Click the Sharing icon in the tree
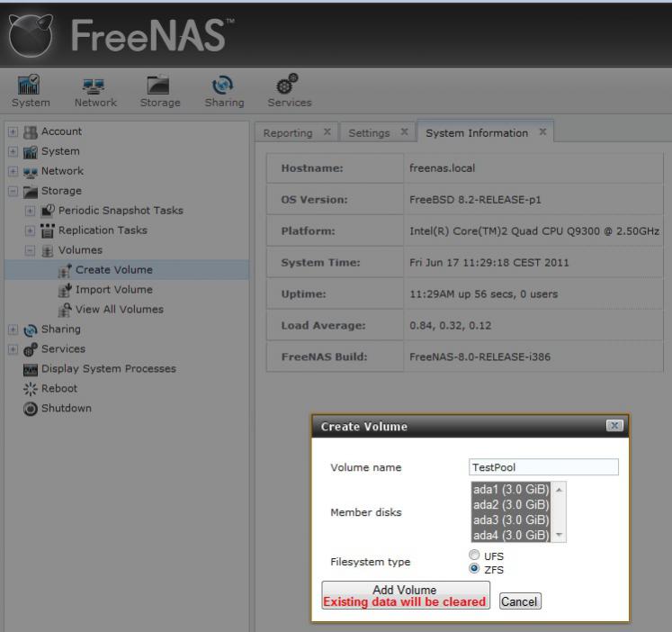The image size is (672, 632). point(30,330)
